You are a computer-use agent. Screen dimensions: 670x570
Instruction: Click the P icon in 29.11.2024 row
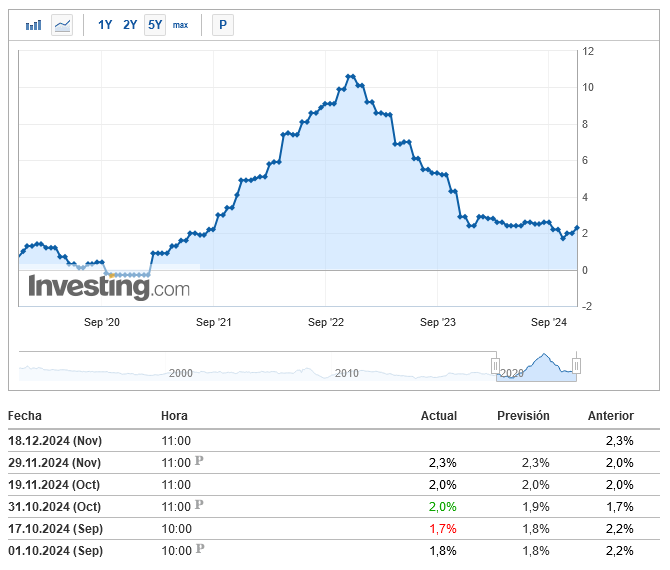pyautogui.click(x=199, y=461)
